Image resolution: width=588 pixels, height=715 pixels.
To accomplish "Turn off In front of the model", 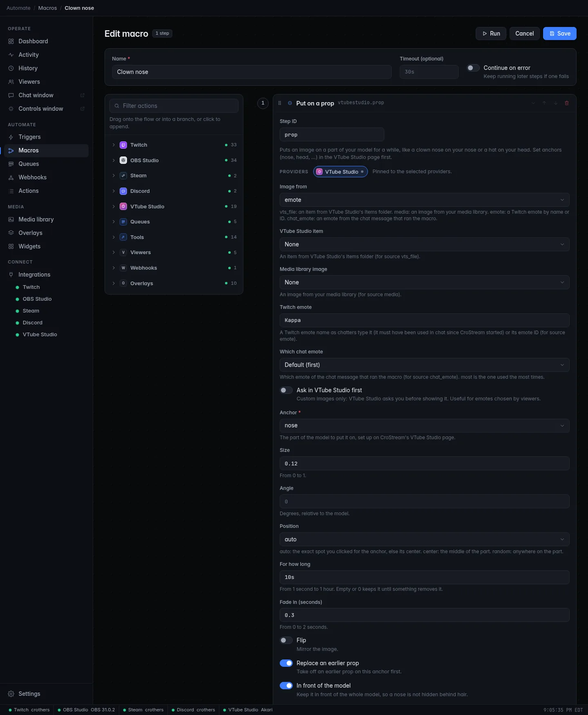I will [286, 686].
